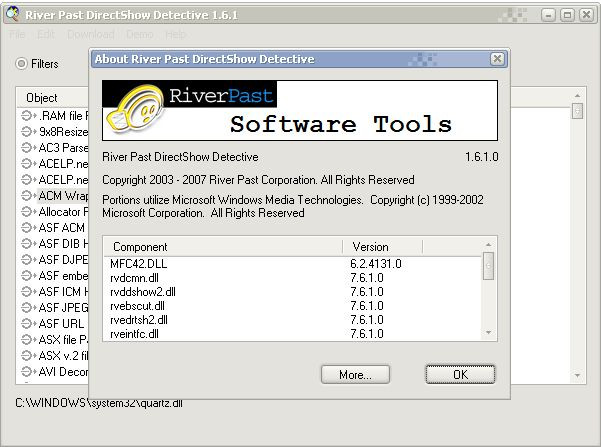Click the Component column header
The height and width of the screenshot is (447, 601).
click(x=223, y=247)
